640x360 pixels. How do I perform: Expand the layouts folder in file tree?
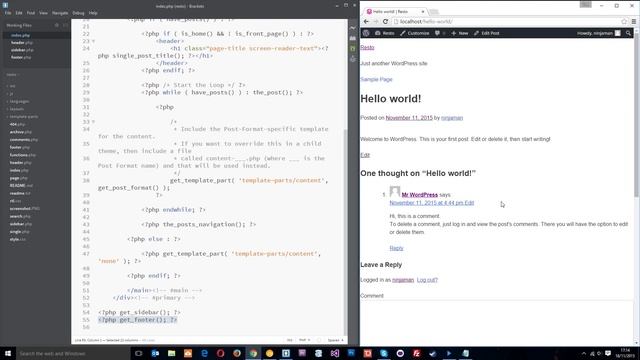coord(16,109)
